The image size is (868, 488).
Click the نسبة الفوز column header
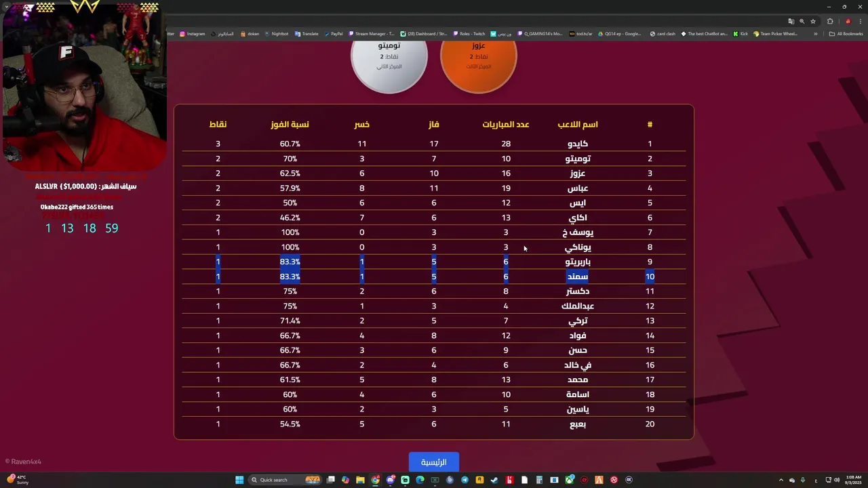[x=290, y=124]
